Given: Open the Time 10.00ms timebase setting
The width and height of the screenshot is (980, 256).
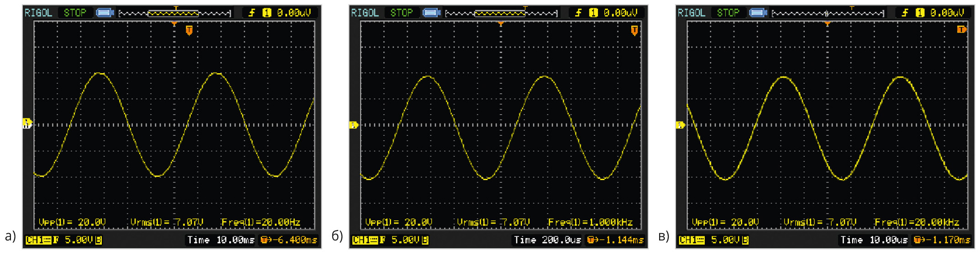Looking at the screenshot, I should 220,240.
